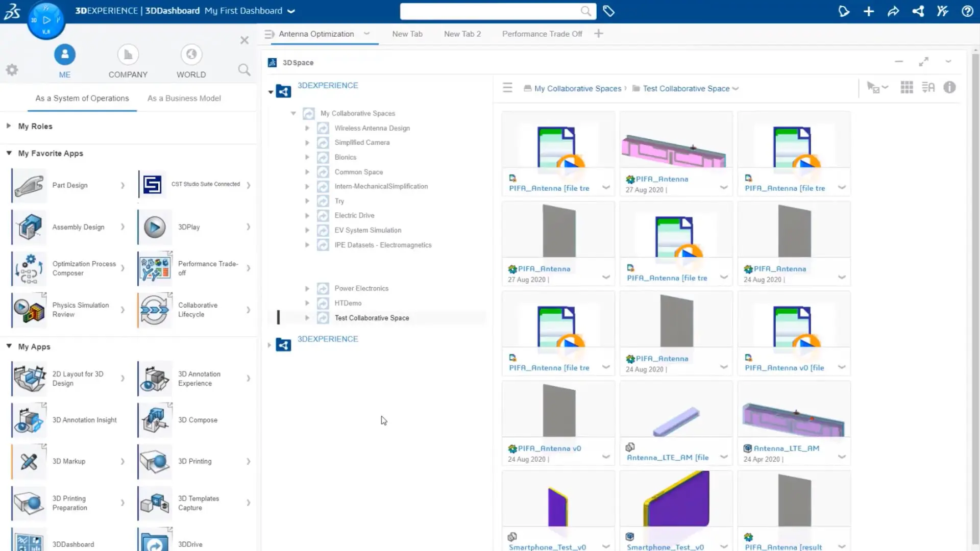Launch 3D Printing Preparation app
Image resolution: width=980 pixels, height=551 pixels.
[x=29, y=503]
